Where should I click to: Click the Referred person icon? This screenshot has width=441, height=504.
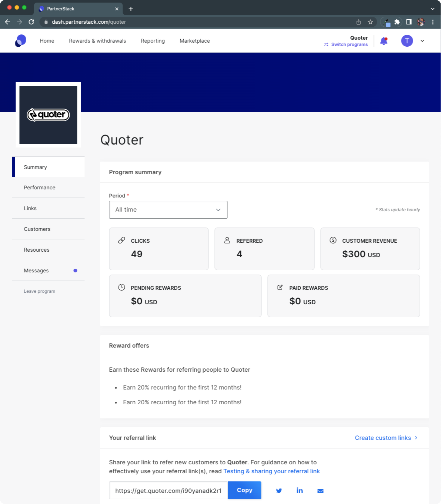[227, 240]
